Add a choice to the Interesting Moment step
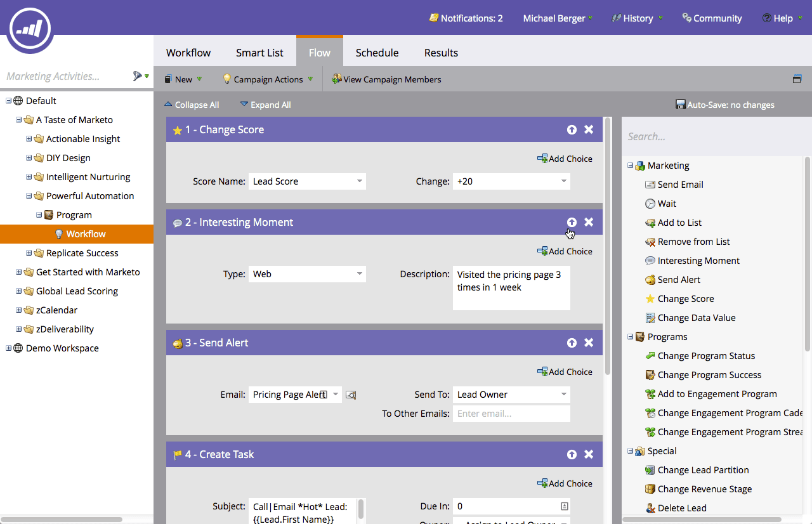This screenshot has width=812, height=524. (x=565, y=251)
